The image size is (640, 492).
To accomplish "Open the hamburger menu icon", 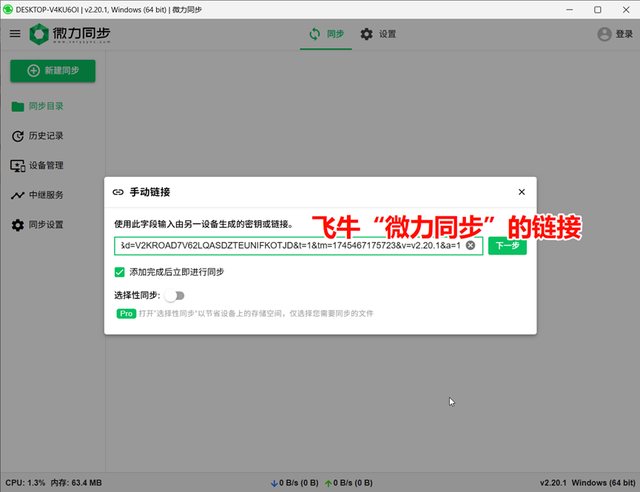I will 15,33.
